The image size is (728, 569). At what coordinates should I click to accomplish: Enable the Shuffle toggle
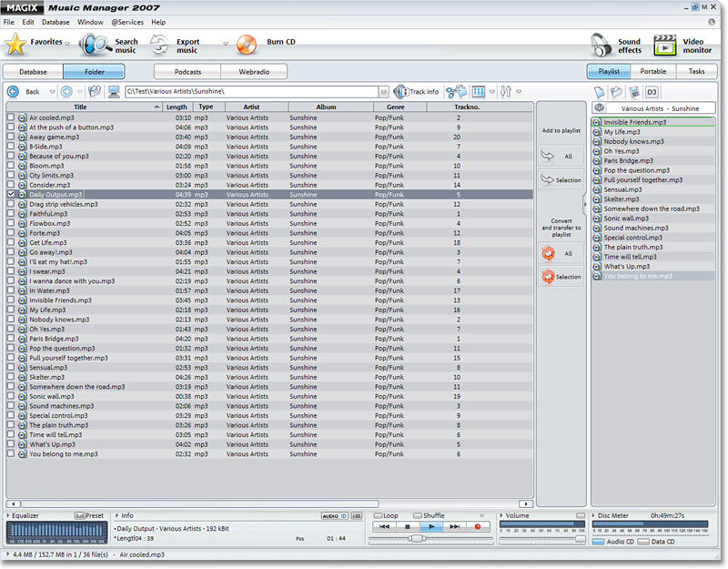point(418,515)
